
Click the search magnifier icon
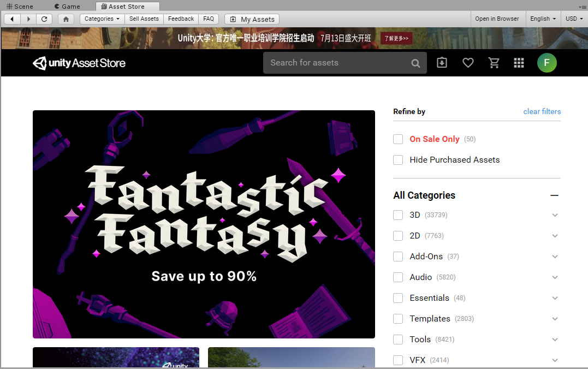point(415,63)
